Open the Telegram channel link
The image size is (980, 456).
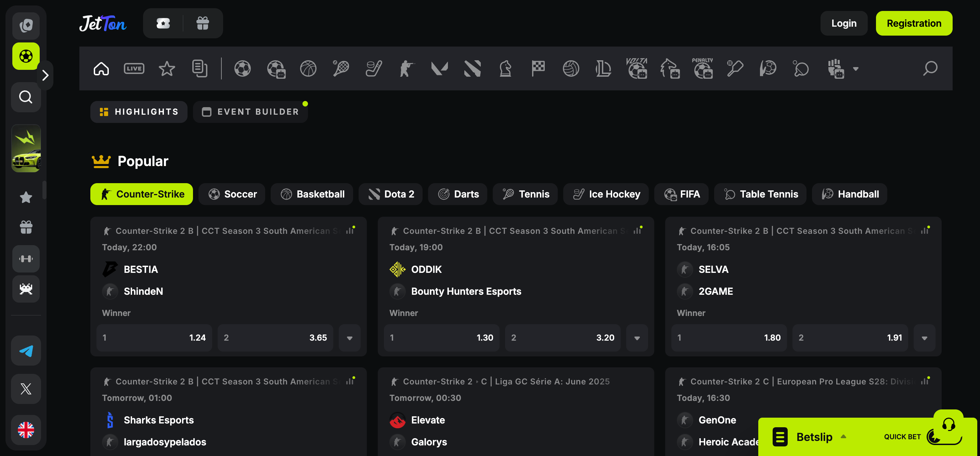coord(26,351)
